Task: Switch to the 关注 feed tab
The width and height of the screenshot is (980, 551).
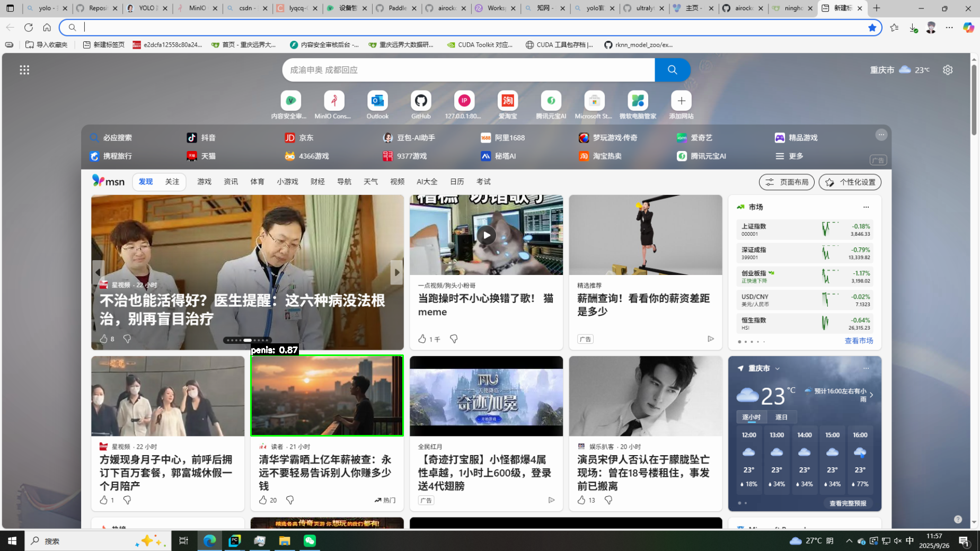Action: pos(172,182)
